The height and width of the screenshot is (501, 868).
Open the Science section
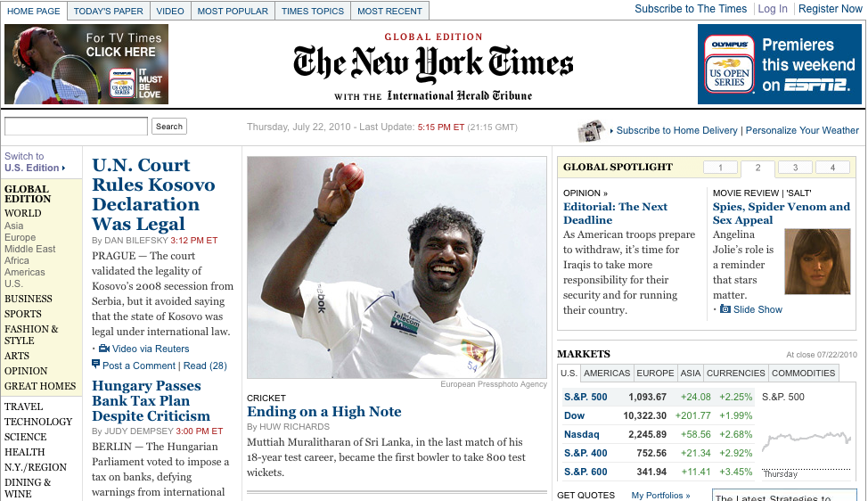tap(26, 438)
